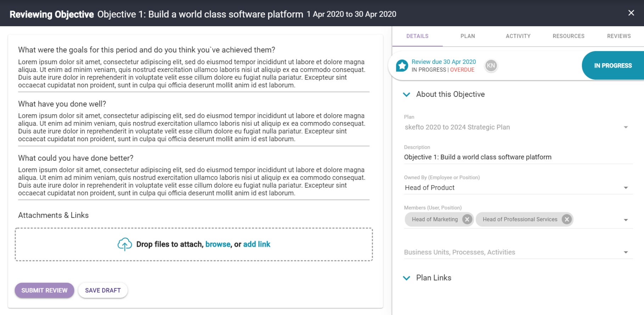Click the date range 1 Apr 2020 to 30 Apr 2020
Image resolution: width=644 pixels, height=315 pixels.
tap(351, 14)
